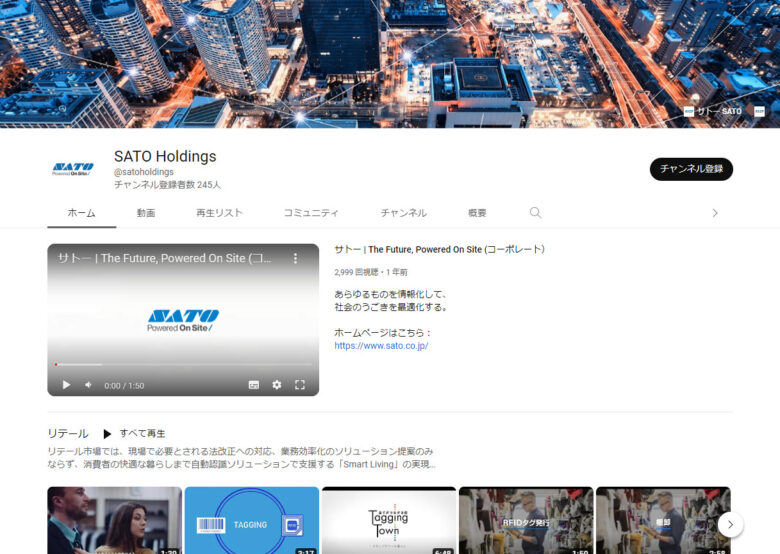780x554 pixels.
Task: Click the video progress bar
Action: (183, 365)
